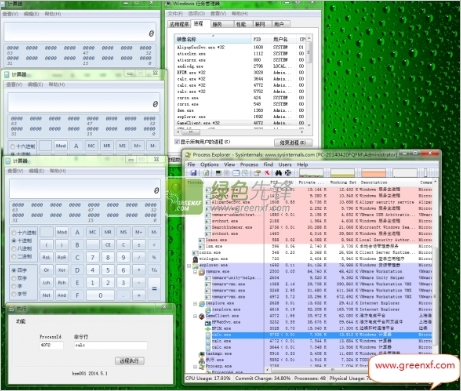Open System Information via green monitor icon
This screenshot has height=391, width=461.
[218, 173]
